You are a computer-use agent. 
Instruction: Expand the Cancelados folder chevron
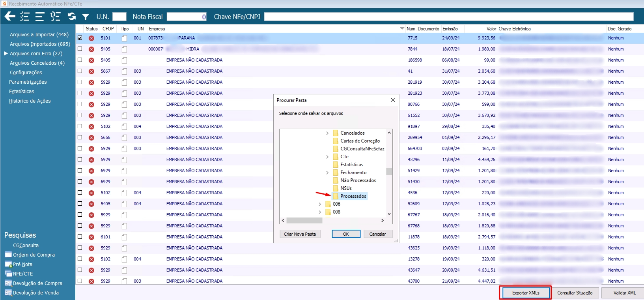click(327, 133)
